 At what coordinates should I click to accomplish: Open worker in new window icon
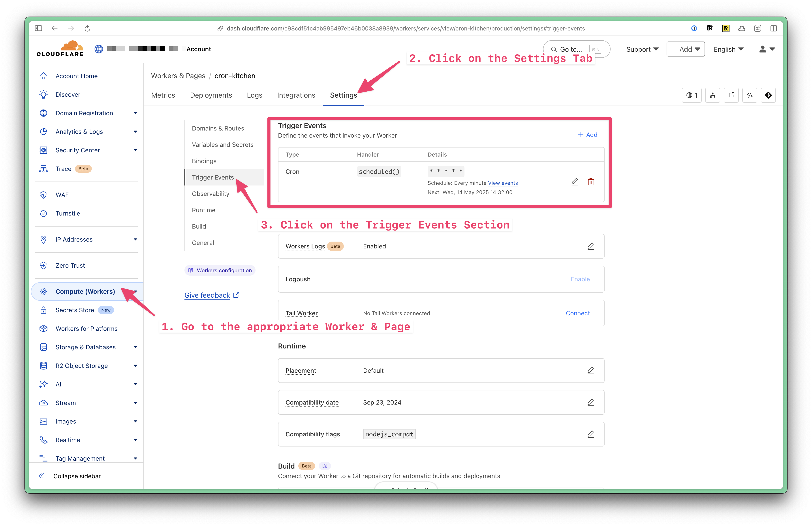coord(731,95)
